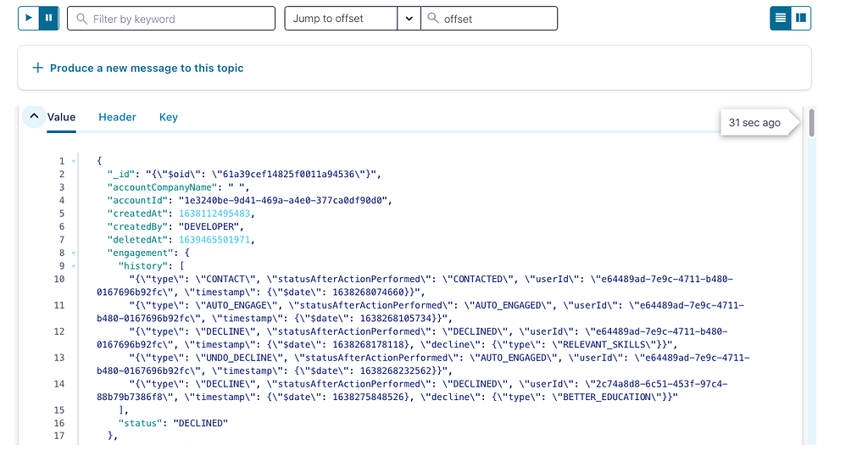Switch to the Header tab
The height and width of the screenshot is (456, 868).
117,117
